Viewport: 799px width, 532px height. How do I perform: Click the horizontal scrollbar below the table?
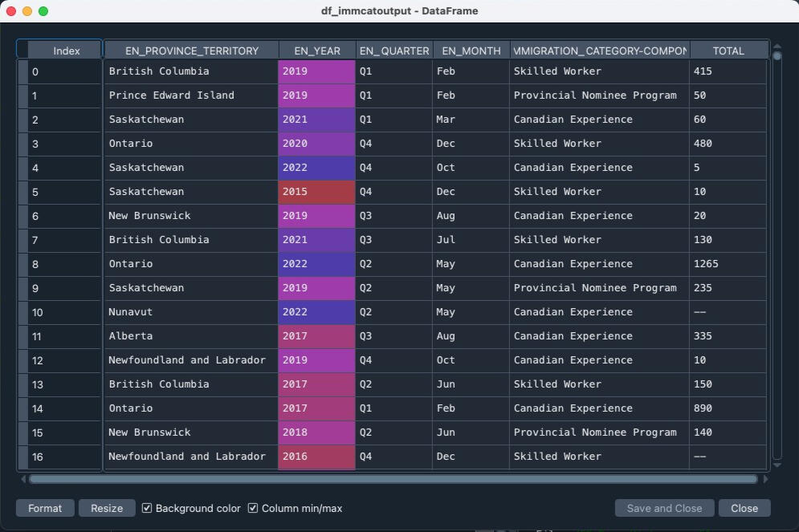[x=393, y=479]
